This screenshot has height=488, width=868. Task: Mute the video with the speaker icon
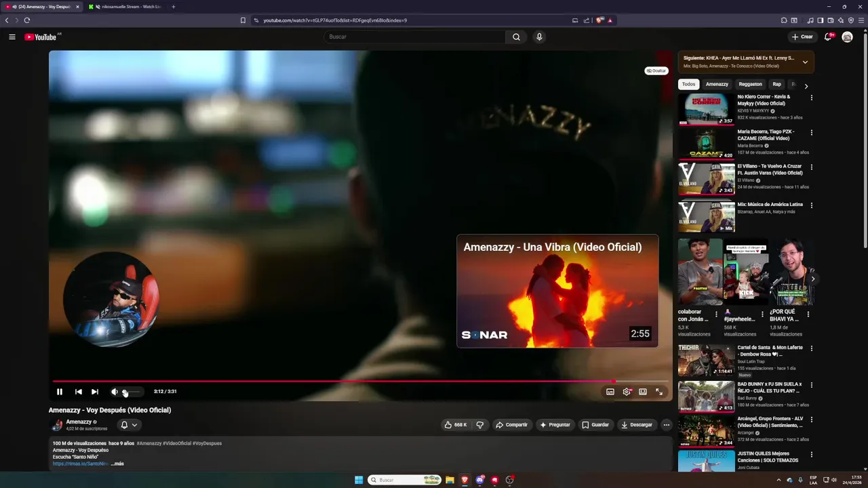(115, 392)
